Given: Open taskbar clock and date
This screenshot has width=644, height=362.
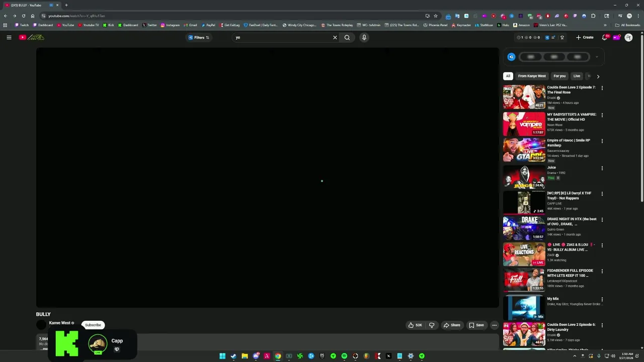Looking at the screenshot, I should pyautogui.click(x=627, y=356).
